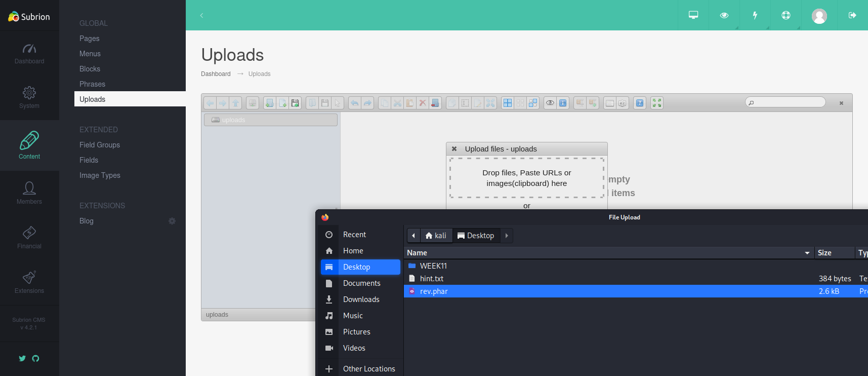The height and width of the screenshot is (376, 868).
Task: Open the Blocks menu item
Action: [90, 69]
